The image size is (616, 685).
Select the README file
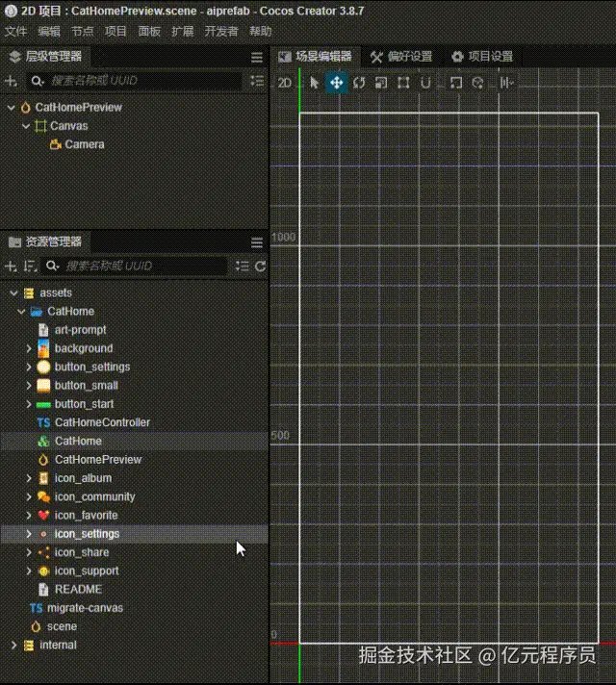[78, 590]
